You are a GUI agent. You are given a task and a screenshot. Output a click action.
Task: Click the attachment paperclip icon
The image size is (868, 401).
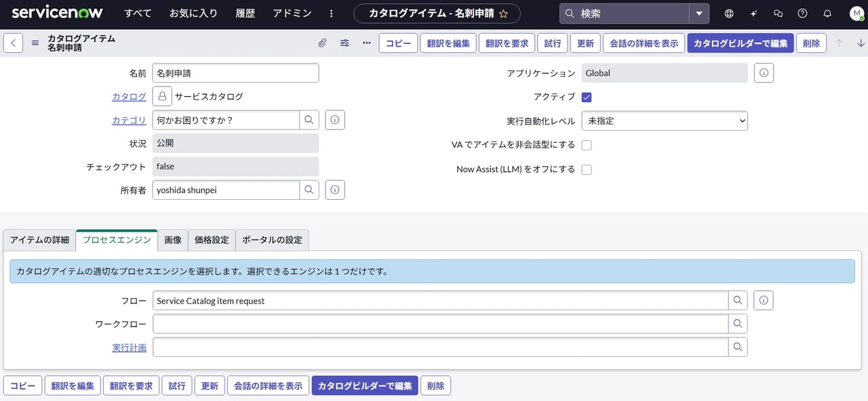tap(323, 43)
